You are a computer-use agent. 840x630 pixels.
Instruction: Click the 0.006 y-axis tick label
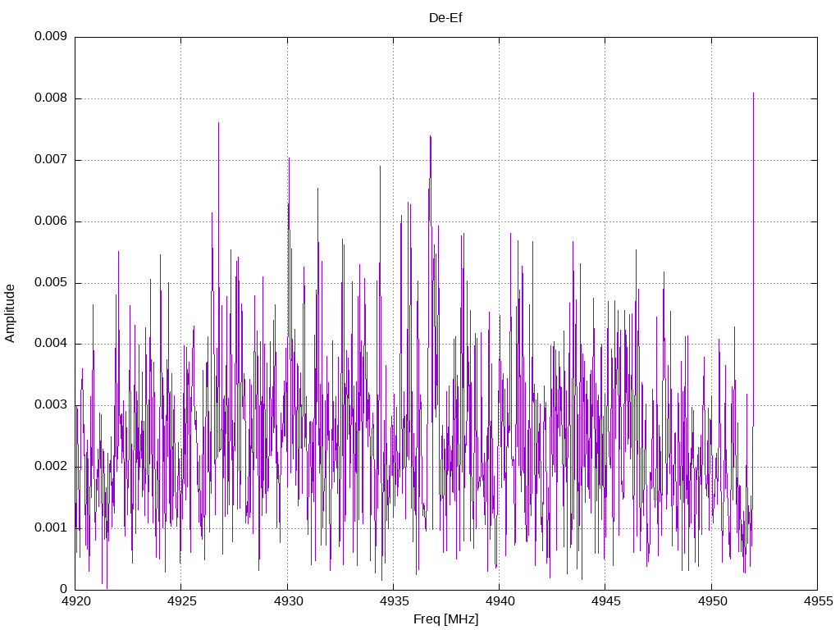pyautogui.click(x=51, y=221)
